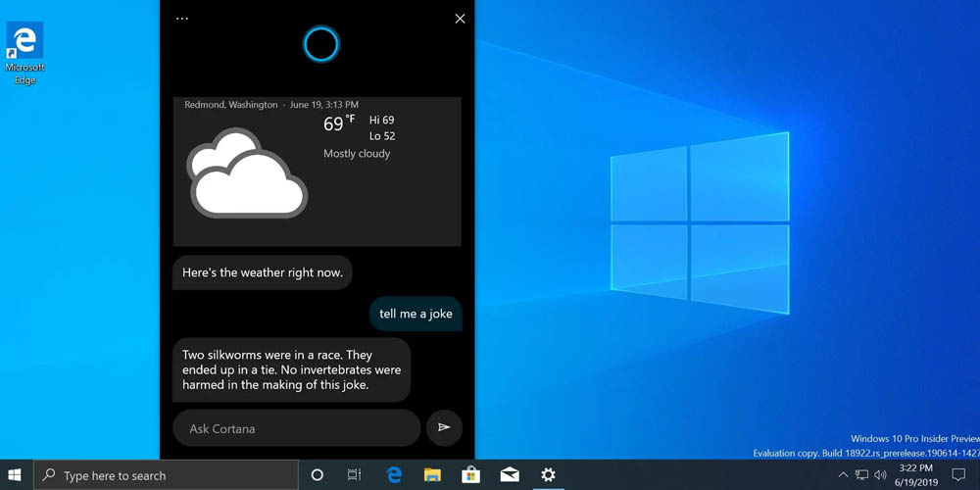
Task: Open Microsoft Store from the taskbar
Action: coord(470,475)
